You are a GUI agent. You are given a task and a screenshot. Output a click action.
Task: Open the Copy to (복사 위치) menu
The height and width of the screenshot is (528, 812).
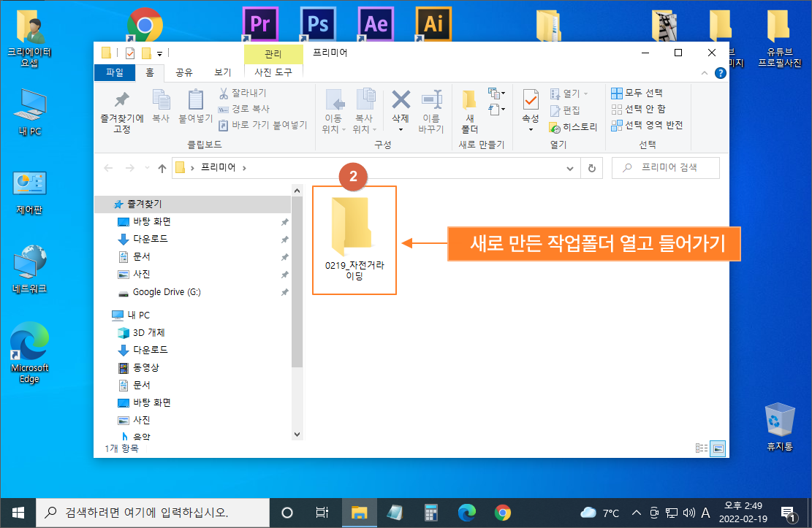(x=365, y=112)
